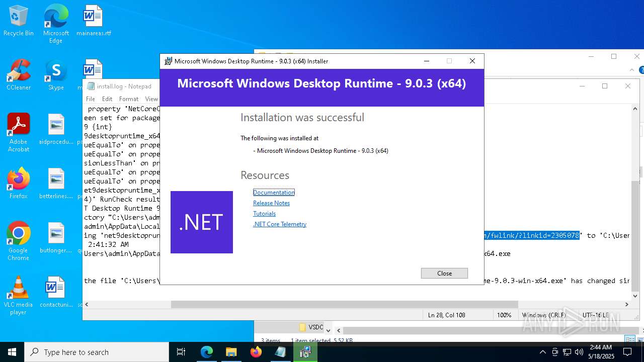This screenshot has height=362, width=644.
Task: Select the aidprocedu... image file icon
Action: [56, 129]
